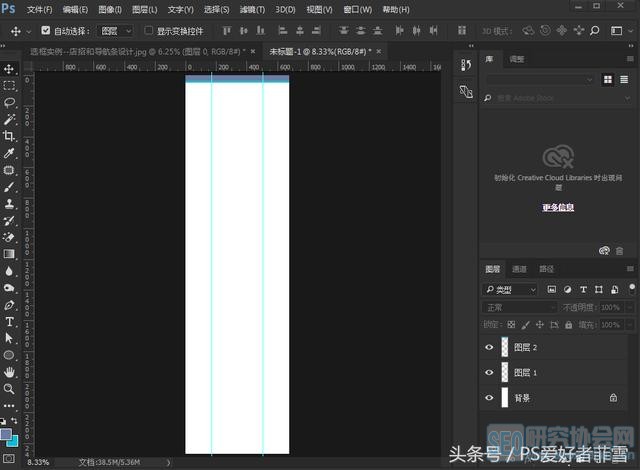Open the 图层 auto-select dropdown
Viewport: 640px width, 470px height.
click(x=115, y=31)
